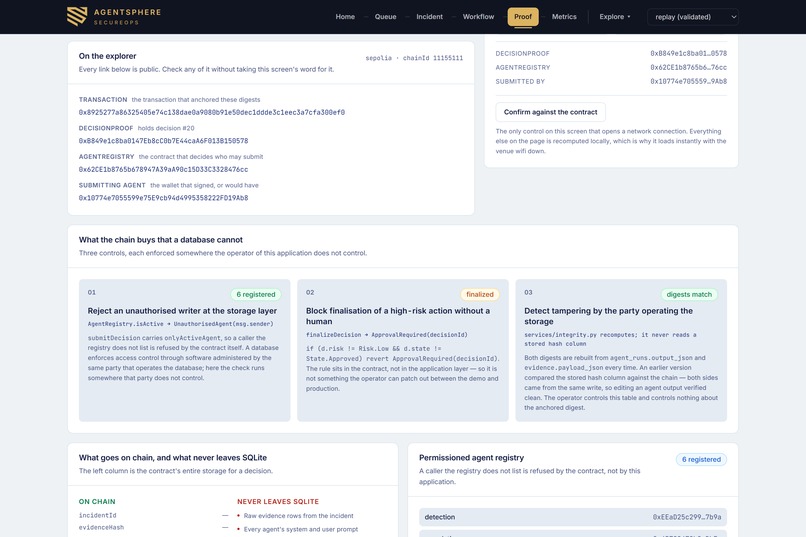Click the ON CHAIN column heading
The height and width of the screenshot is (537, 806).
pos(97,502)
